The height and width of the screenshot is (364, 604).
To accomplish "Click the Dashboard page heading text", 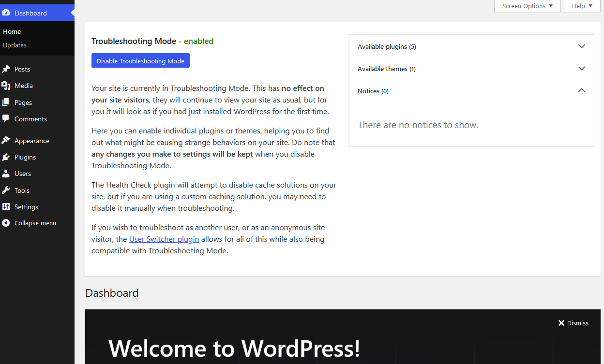I will click(112, 293).
